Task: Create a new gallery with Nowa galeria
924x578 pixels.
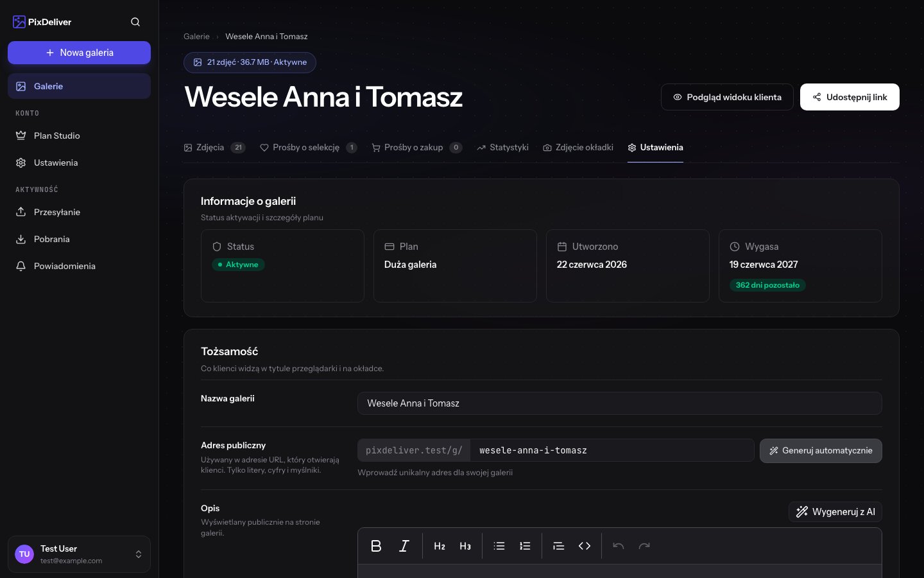Action: 79,53
